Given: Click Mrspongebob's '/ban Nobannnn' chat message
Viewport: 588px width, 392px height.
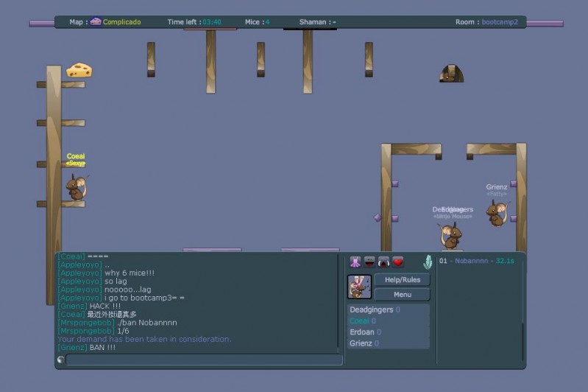Looking at the screenshot, I should tap(117, 323).
